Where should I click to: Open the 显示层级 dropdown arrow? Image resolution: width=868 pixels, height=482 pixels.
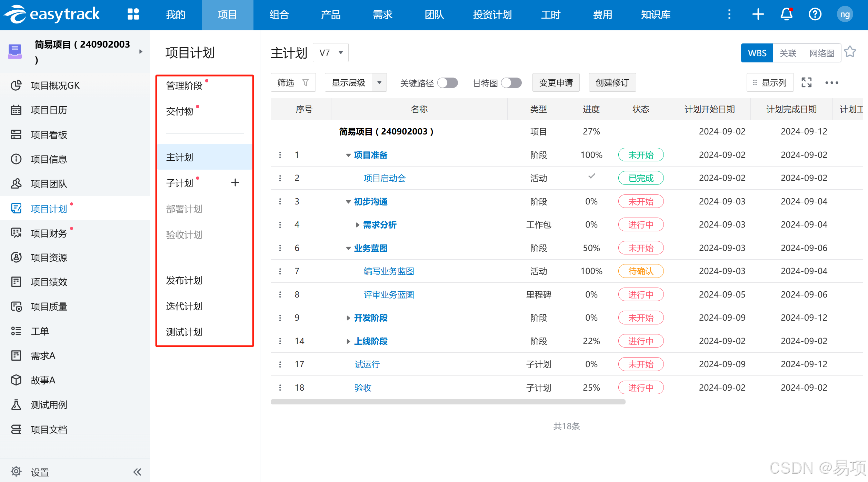(x=379, y=83)
